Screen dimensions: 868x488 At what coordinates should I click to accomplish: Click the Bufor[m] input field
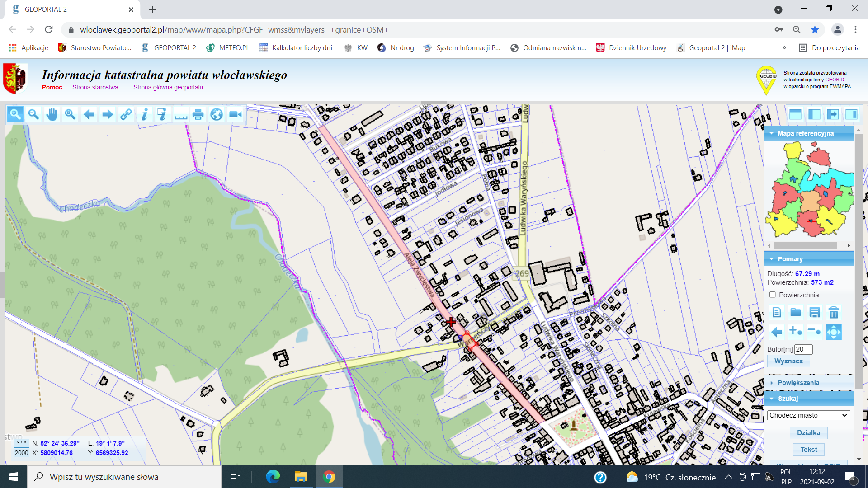click(803, 349)
